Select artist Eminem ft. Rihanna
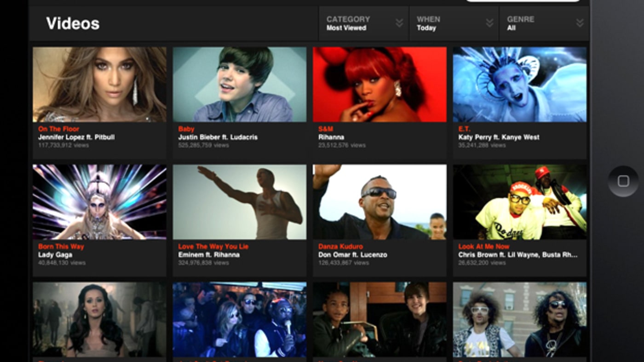 [x=209, y=255]
